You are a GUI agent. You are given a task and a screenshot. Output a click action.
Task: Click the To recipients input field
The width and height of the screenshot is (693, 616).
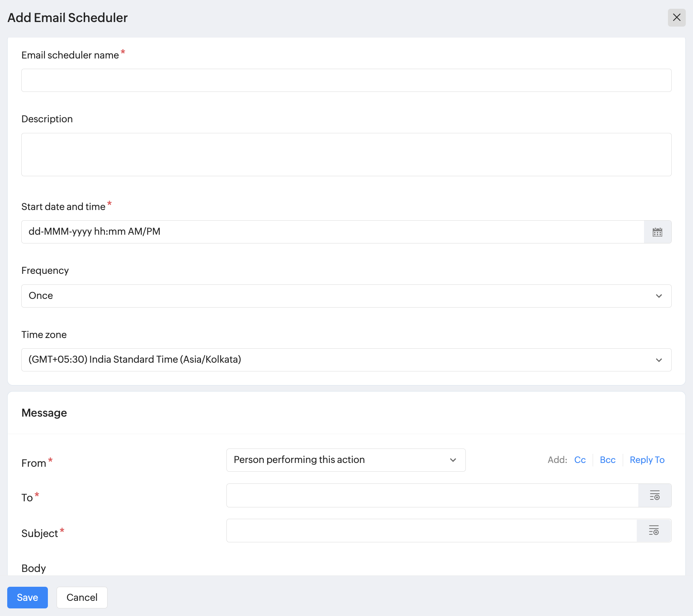pos(432,495)
